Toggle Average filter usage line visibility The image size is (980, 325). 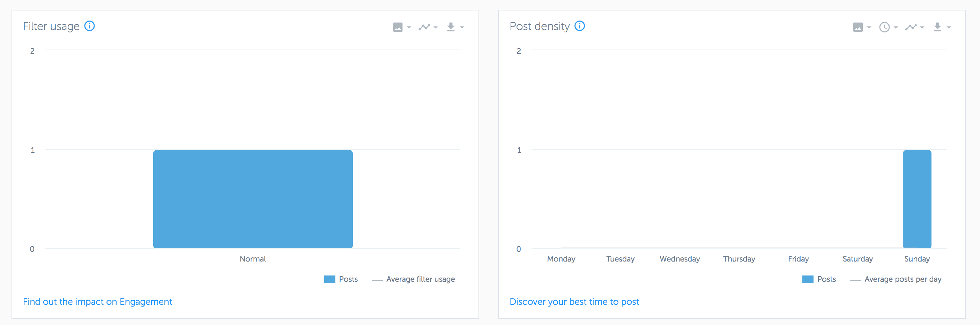(x=413, y=279)
